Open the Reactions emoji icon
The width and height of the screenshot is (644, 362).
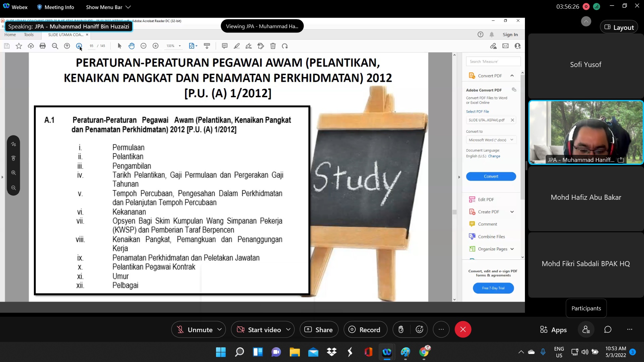[x=419, y=329]
